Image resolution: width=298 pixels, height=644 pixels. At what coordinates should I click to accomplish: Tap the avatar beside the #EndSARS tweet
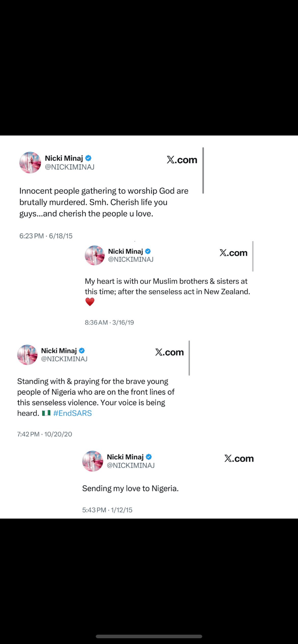(27, 355)
